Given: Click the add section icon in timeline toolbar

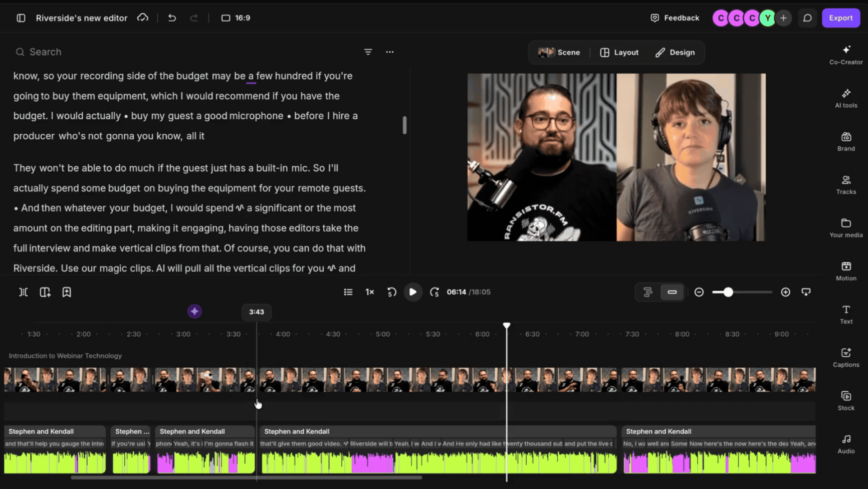Looking at the screenshot, I should point(45,292).
